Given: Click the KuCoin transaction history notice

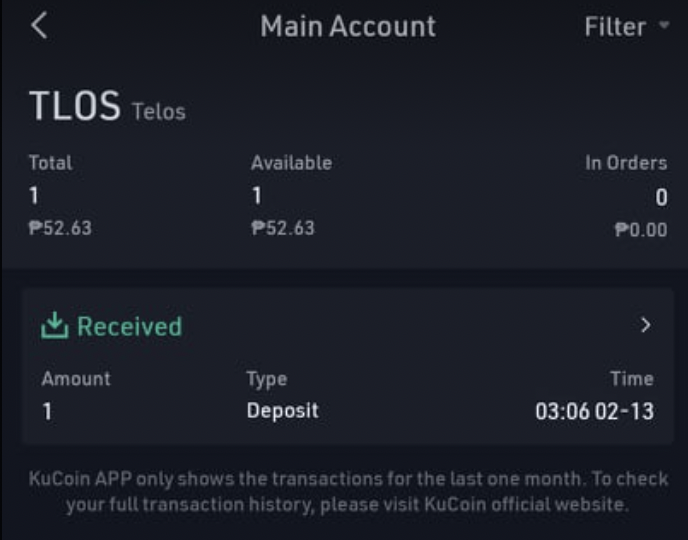Looking at the screenshot, I should (x=348, y=491).
